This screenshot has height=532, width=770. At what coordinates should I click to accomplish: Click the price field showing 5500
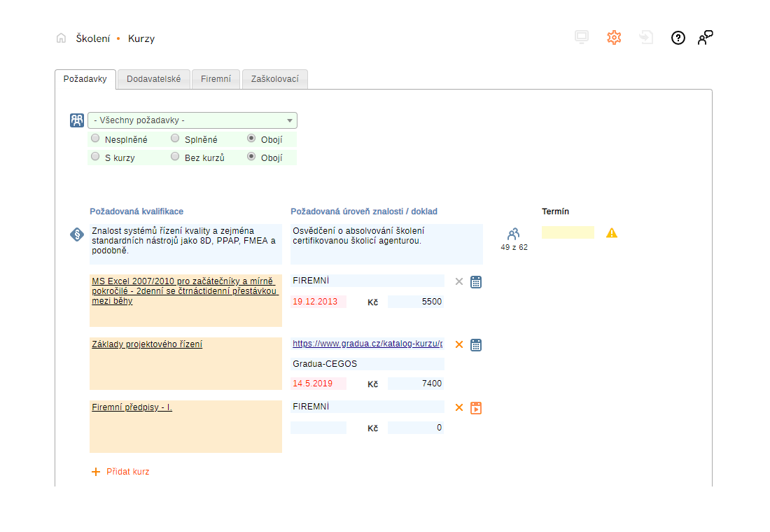click(x=415, y=302)
